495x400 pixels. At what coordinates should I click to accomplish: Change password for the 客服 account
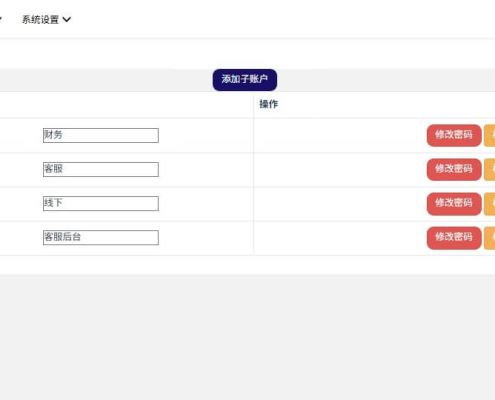pos(454,169)
